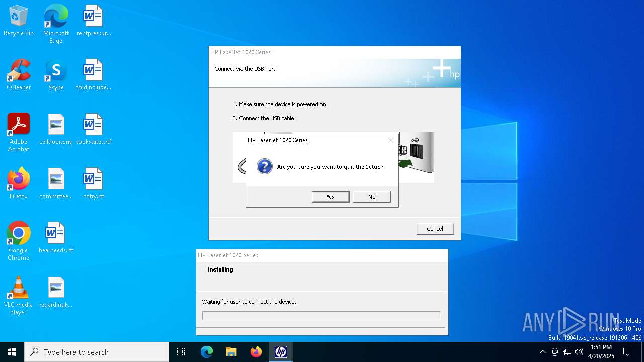Screen dimensions: 644x362
Task: Select the totry.rtf document icon
Action: pyautogui.click(x=94, y=184)
